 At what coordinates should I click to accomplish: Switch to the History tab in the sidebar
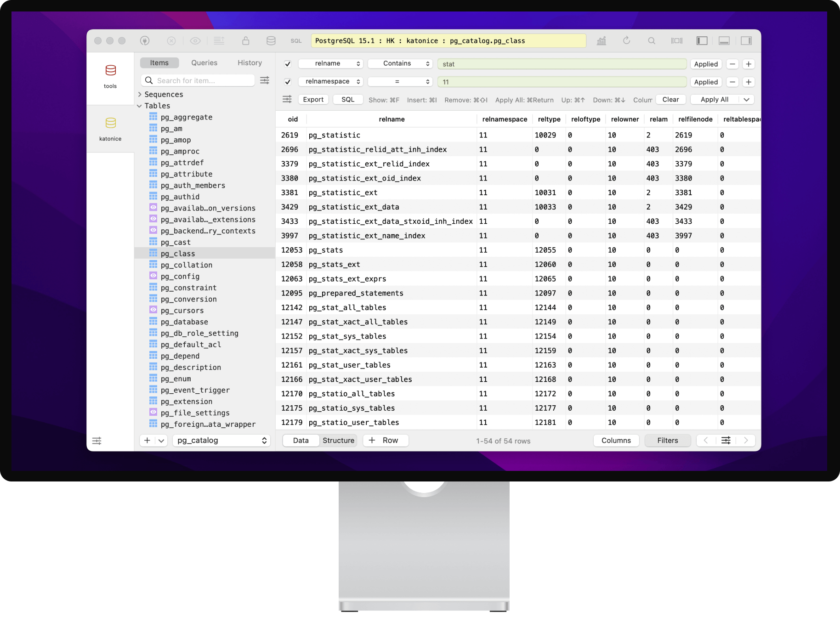pos(249,62)
